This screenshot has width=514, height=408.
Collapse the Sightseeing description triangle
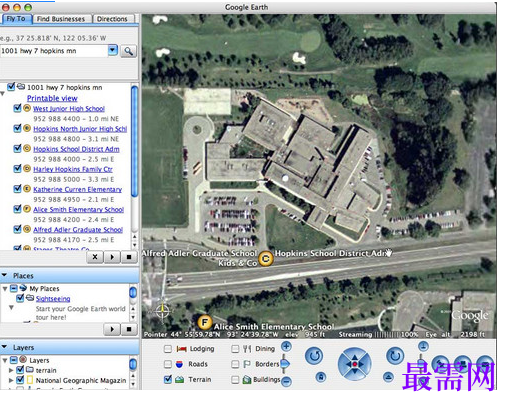(x=11, y=308)
